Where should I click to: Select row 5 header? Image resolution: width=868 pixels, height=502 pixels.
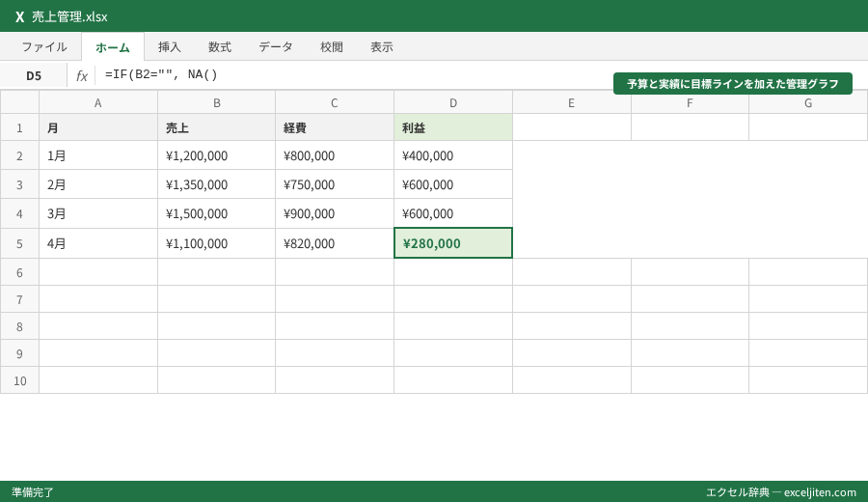point(19,243)
